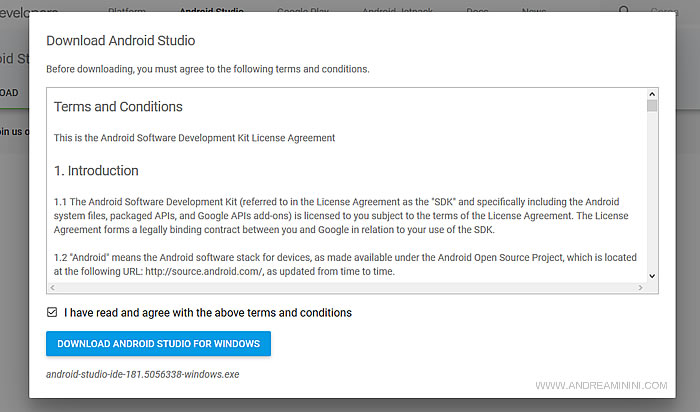Click the 'I have read and agree' label
The height and width of the screenshot is (412, 700).
208,312
